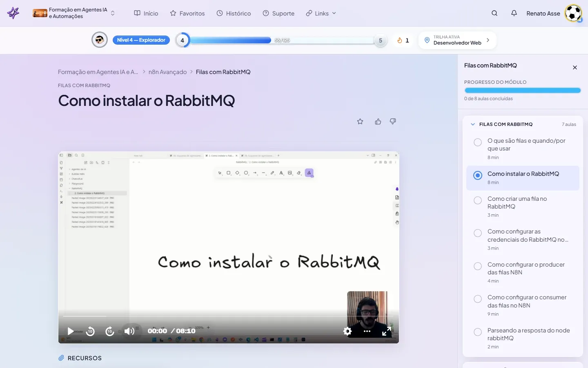Click RECURSOS section heading
Image resolution: width=588 pixels, height=368 pixels.
pyautogui.click(x=85, y=358)
